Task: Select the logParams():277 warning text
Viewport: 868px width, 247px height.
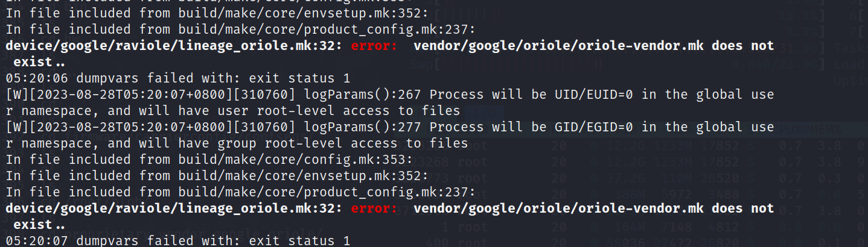Action: [390, 135]
